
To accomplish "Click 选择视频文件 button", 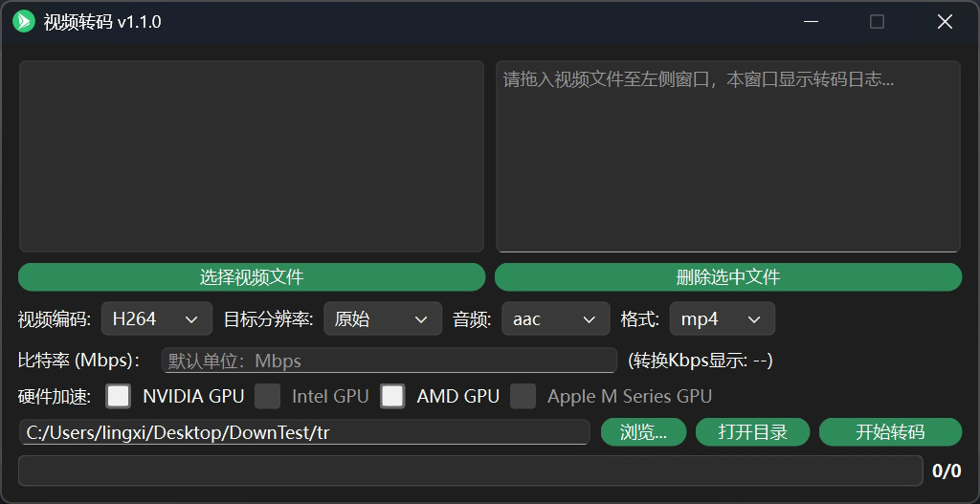I will click(x=252, y=276).
